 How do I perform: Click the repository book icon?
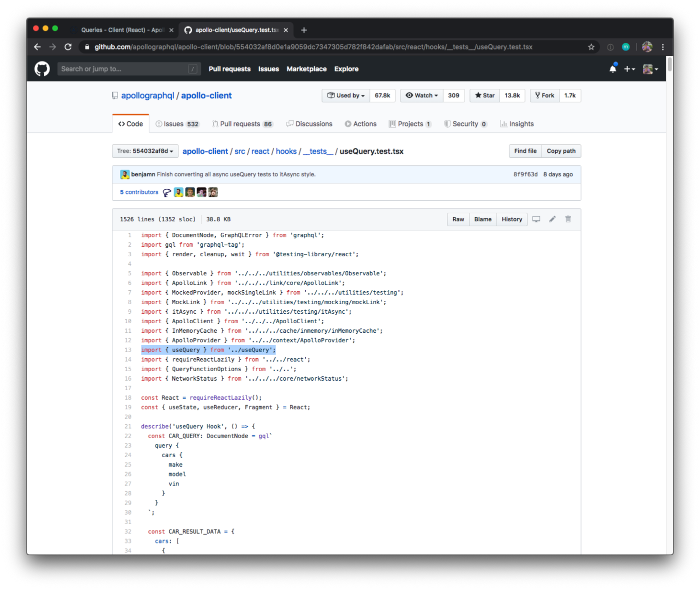115,95
